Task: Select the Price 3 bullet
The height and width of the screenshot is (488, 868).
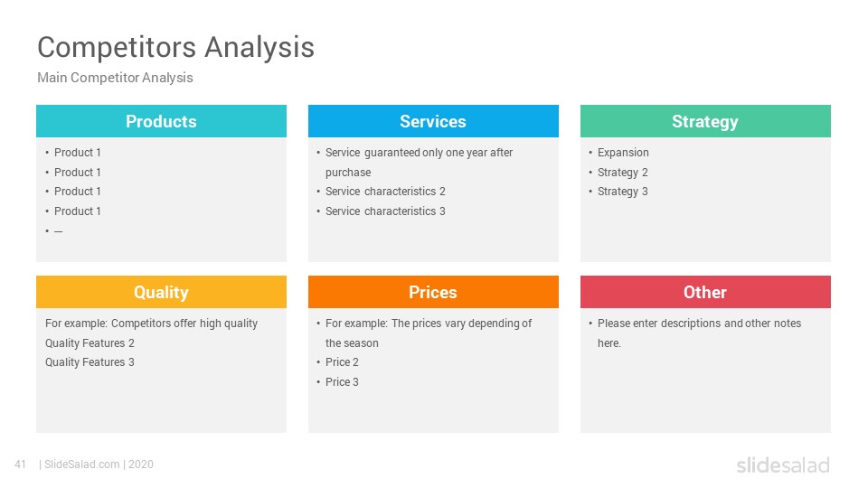Action: (342, 382)
